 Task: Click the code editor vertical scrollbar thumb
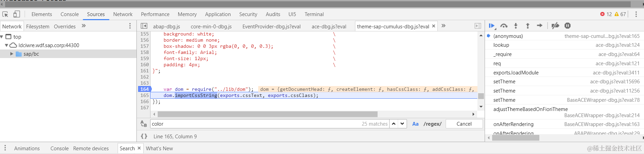481,96
